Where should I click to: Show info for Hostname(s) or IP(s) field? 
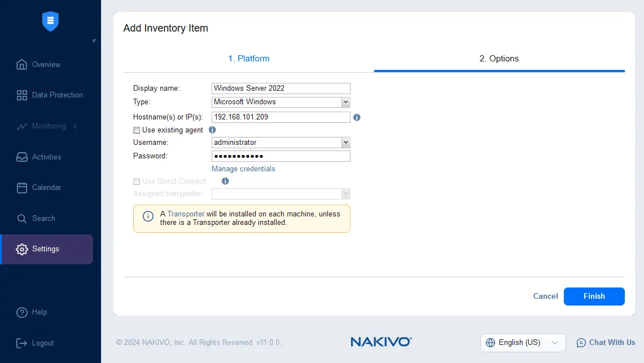click(357, 117)
